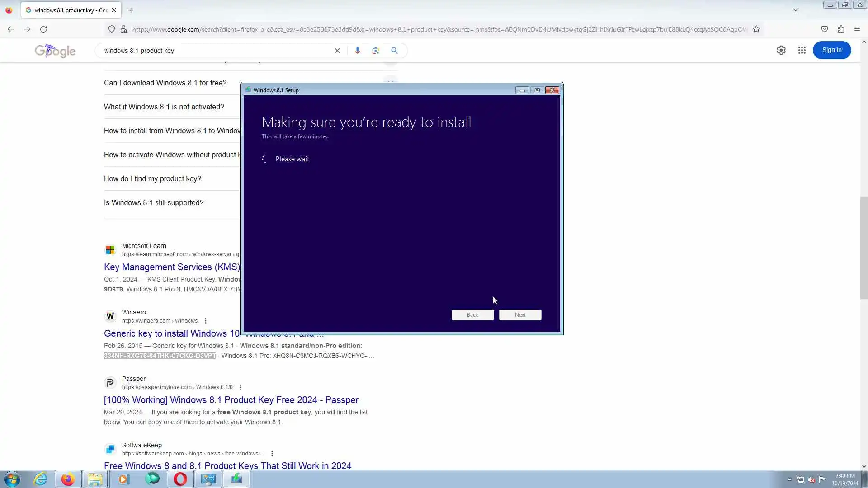868x488 pixels.
Task: Open Google Lens image search
Action: 375,51
